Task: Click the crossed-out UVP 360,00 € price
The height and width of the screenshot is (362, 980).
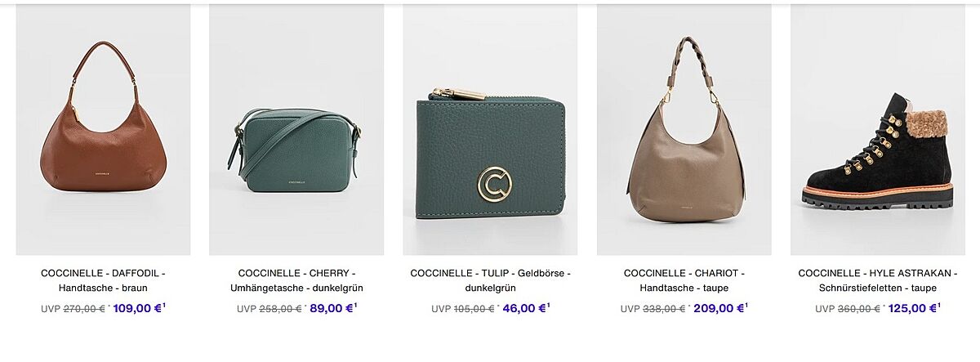Action: coord(848,309)
